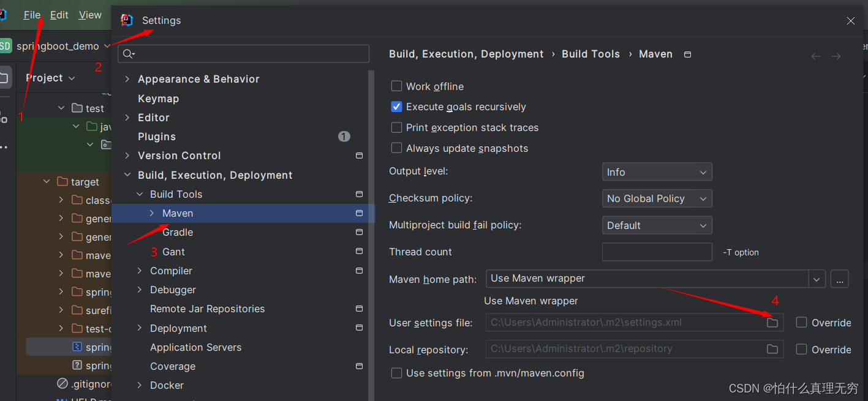868x401 pixels.
Task: Click the springboot_demo project badge icon
Action: click(x=6, y=46)
